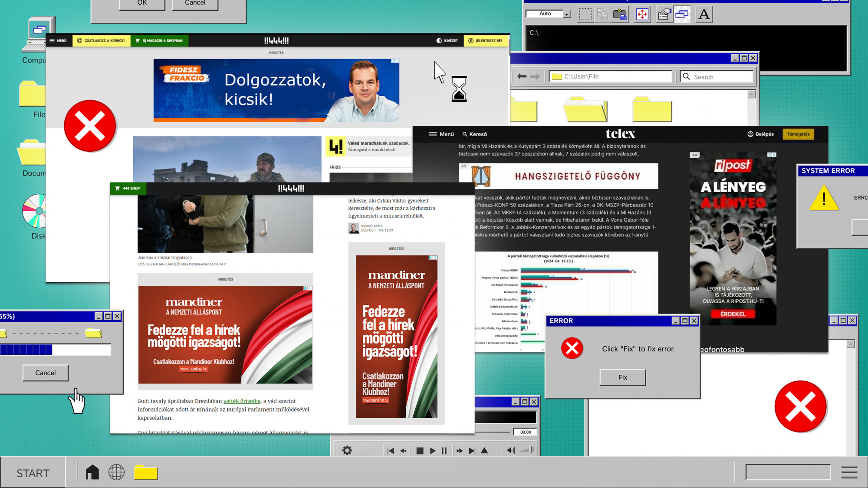Mute the media player speaker icon
868x488 pixels.
(511, 451)
